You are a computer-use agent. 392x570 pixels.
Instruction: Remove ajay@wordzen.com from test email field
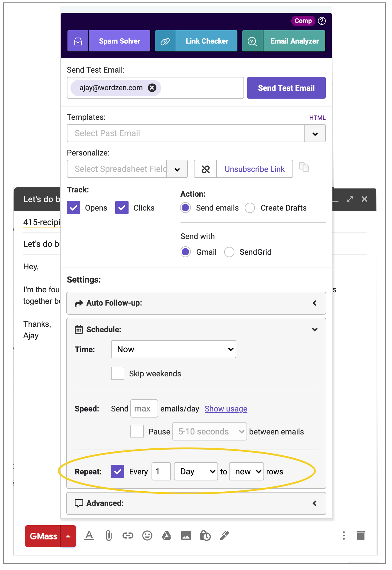(x=152, y=88)
